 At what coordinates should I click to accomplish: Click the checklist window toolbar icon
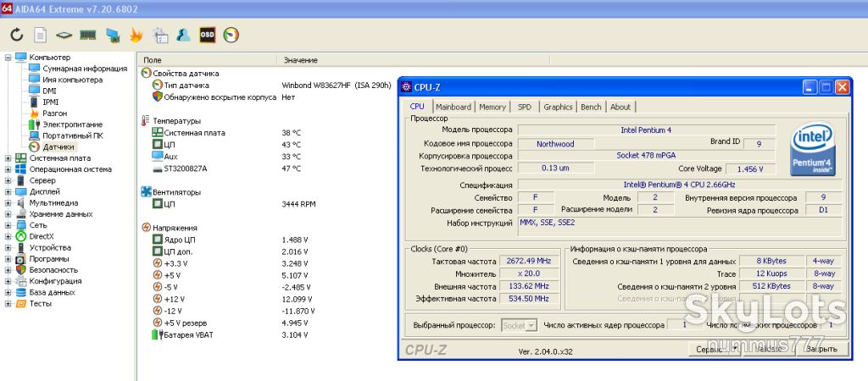[160, 35]
